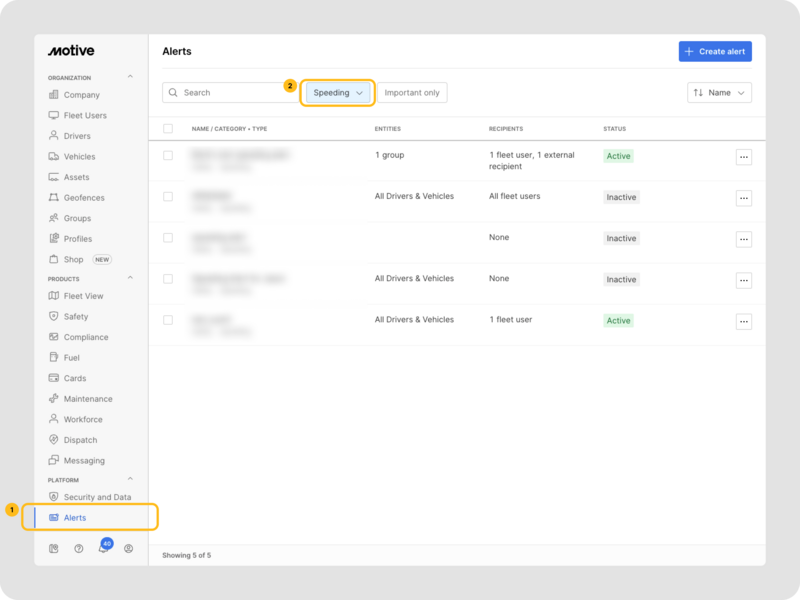The width and height of the screenshot is (800, 600).
Task: Open the Speeding category filter dropdown
Action: coord(339,93)
